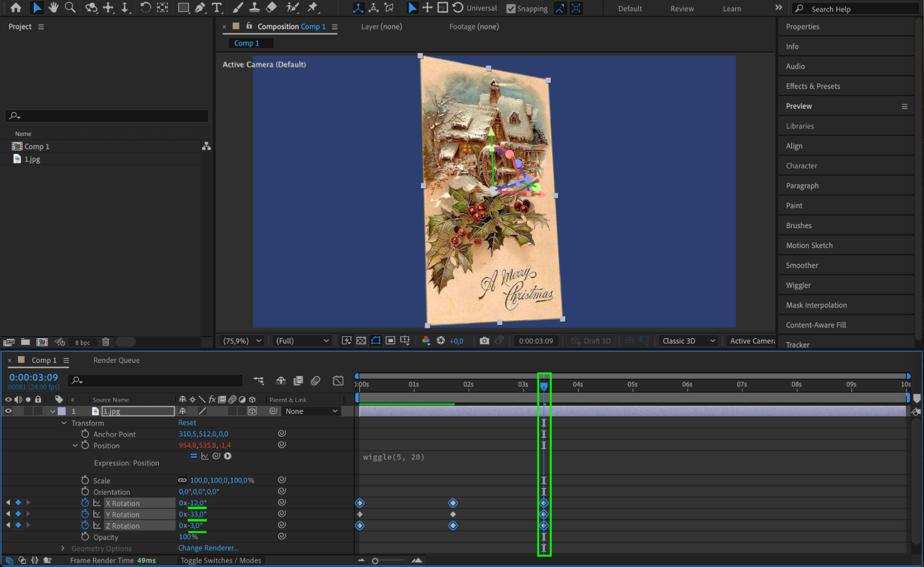
Task: Select the Horizontal Type tool
Action: tap(216, 7)
